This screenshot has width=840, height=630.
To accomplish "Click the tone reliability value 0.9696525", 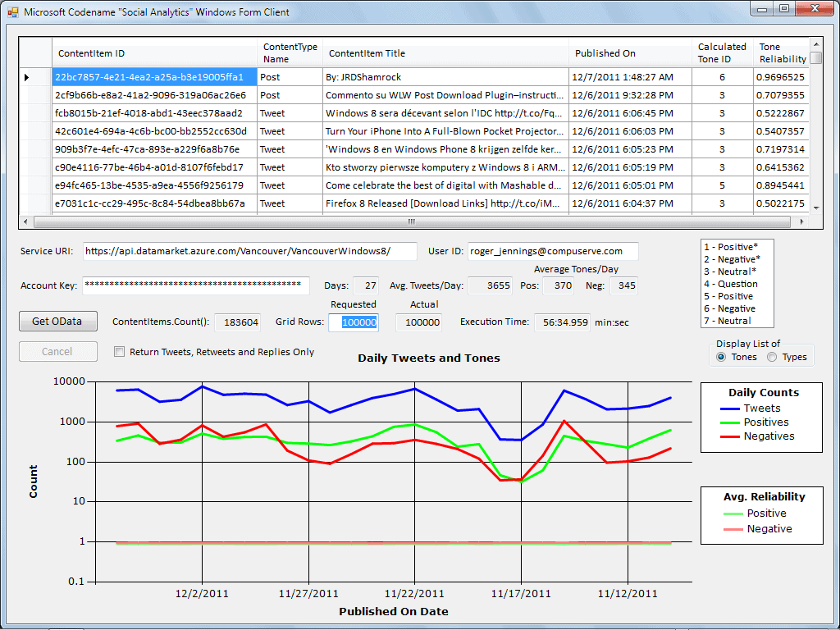I will click(781, 77).
